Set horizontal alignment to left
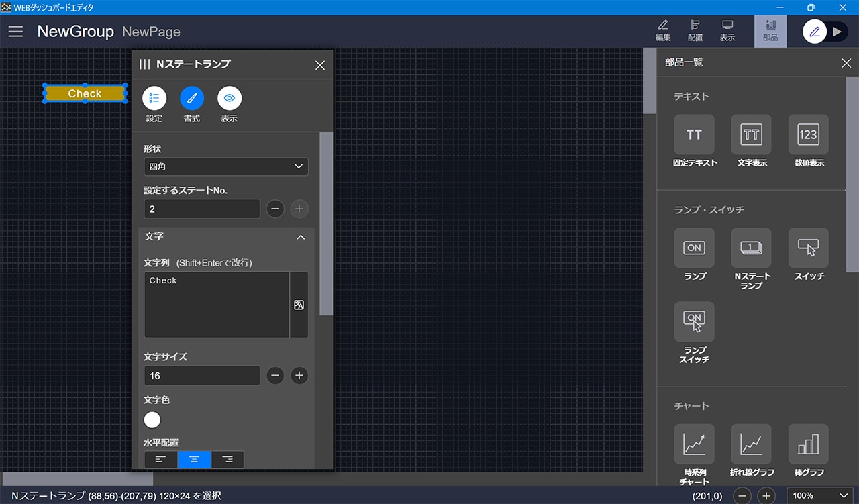This screenshot has height=504, width=859. (161, 460)
